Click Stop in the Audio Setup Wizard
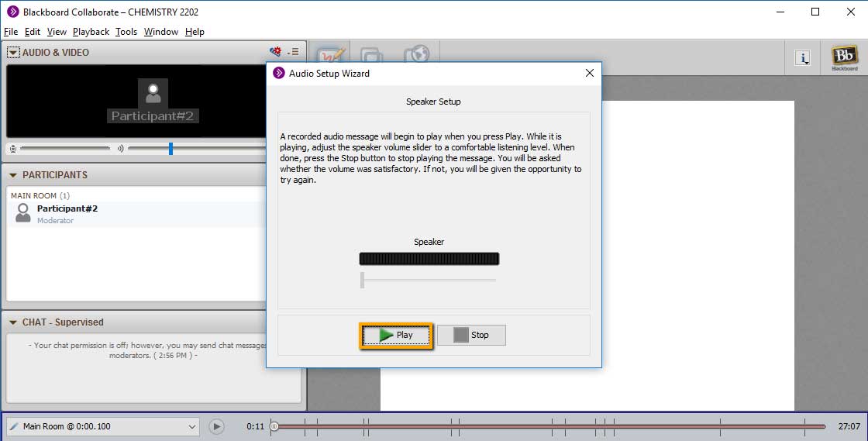Image resolution: width=868 pixels, height=441 pixels. (472, 335)
